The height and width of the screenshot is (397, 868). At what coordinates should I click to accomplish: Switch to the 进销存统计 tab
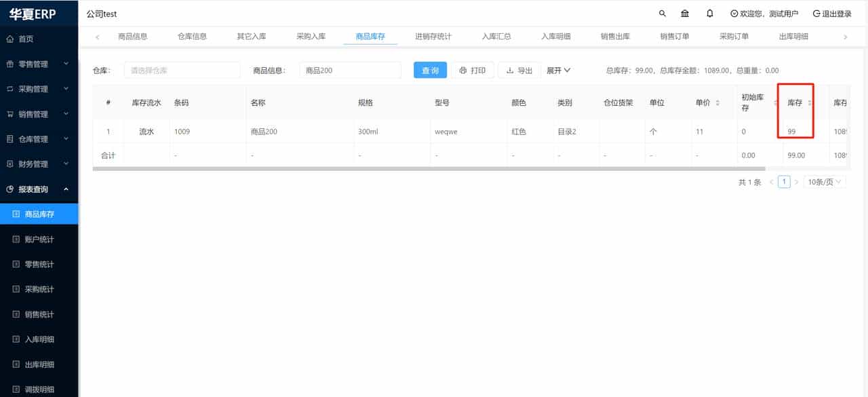click(434, 36)
